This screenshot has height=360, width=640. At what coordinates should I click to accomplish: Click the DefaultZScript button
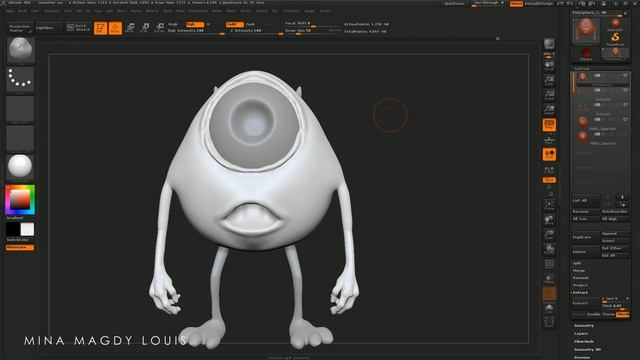539,4
